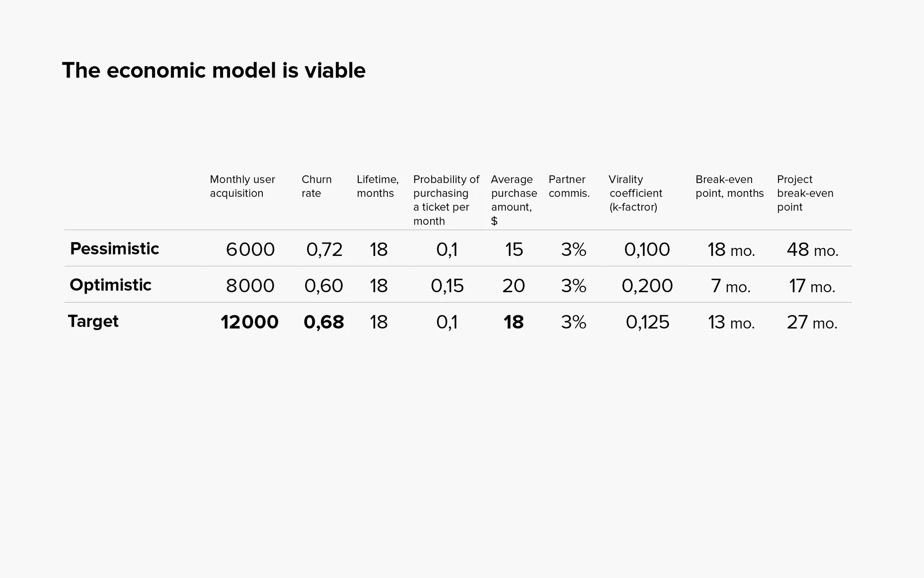Viewport: 924px width, 578px height.
Task: Click the Optimistic 7 mo. break-even value
Action: click(x=730, y=286)
